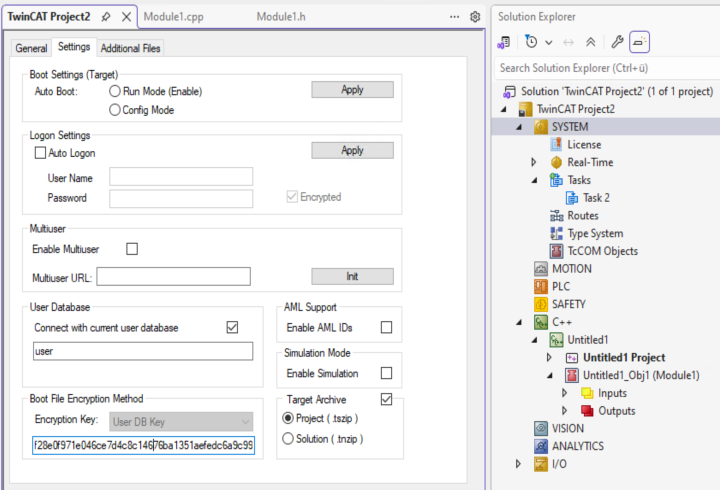
Task: Open the Encryption Key User DB Key dropdown
Action: (181, 422)
